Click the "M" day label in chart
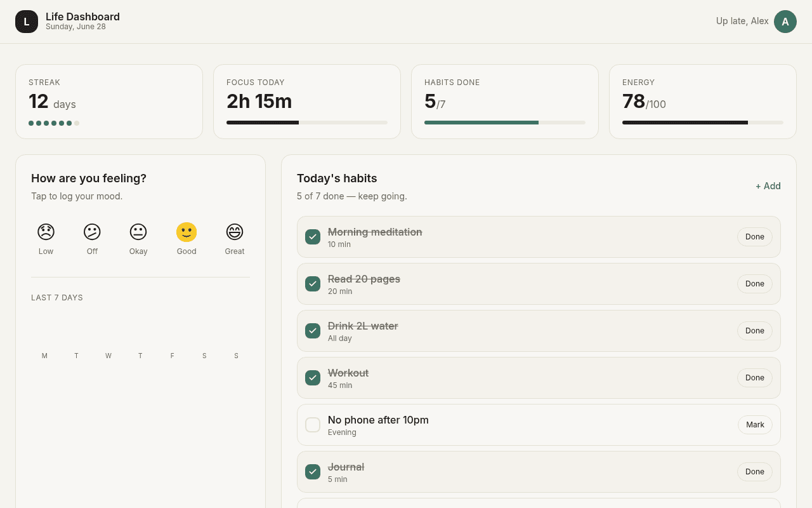 point(44,356)
